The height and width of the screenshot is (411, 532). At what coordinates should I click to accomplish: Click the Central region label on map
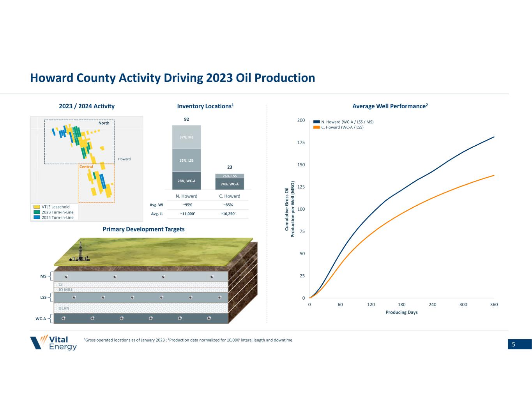[x=86, y=167]
